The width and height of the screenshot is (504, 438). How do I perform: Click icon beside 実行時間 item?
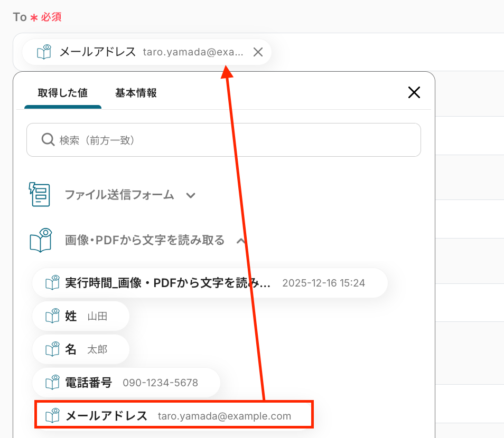coord(52,282)
